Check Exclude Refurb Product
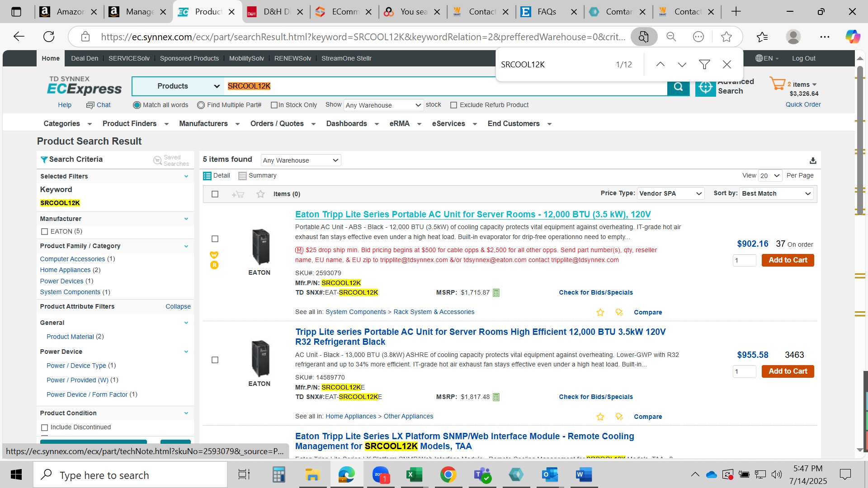This screenshot has width=868, height=488. coord(453,105)
